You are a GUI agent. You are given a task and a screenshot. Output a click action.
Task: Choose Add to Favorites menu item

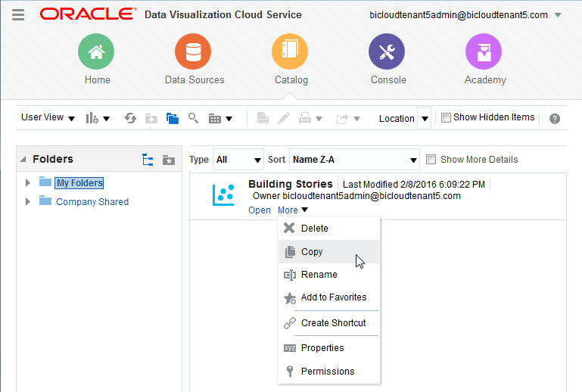(x=329, y=297)
